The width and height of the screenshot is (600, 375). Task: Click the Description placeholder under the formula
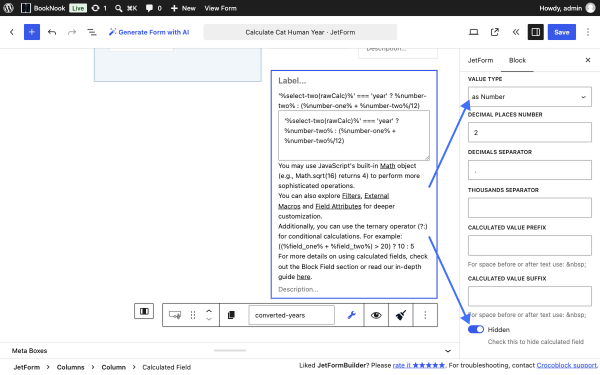point(298,289)
